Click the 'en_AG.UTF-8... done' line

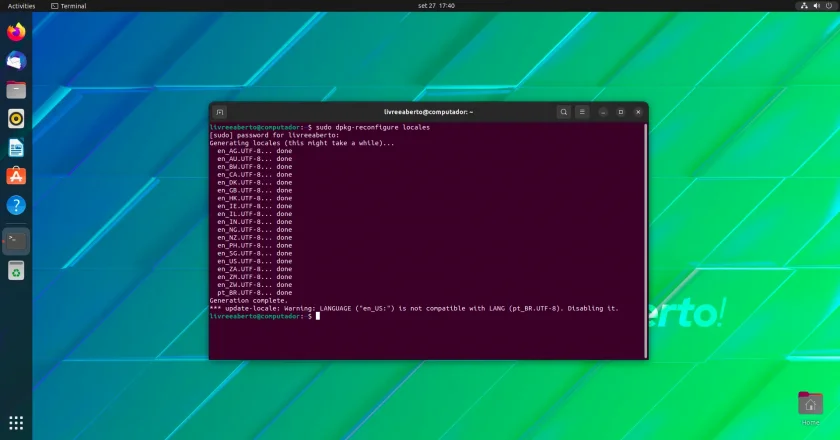click(254, 151)
